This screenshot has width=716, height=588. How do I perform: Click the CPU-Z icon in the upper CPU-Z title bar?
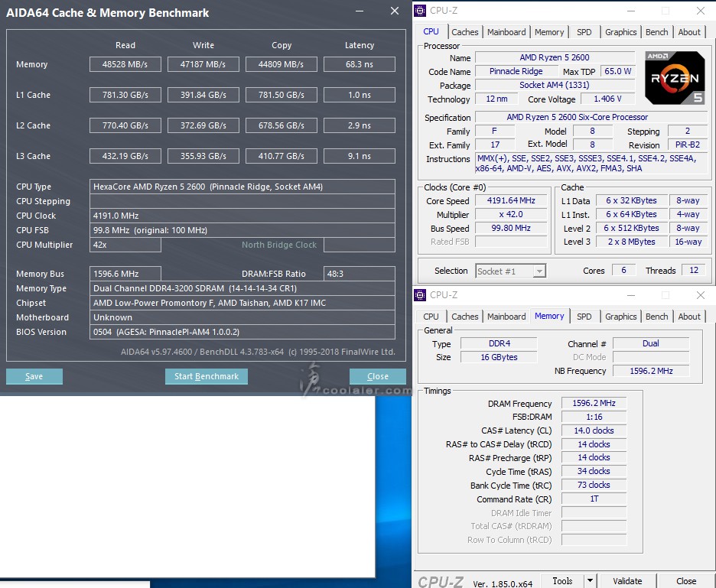click(x=420, y=11)
